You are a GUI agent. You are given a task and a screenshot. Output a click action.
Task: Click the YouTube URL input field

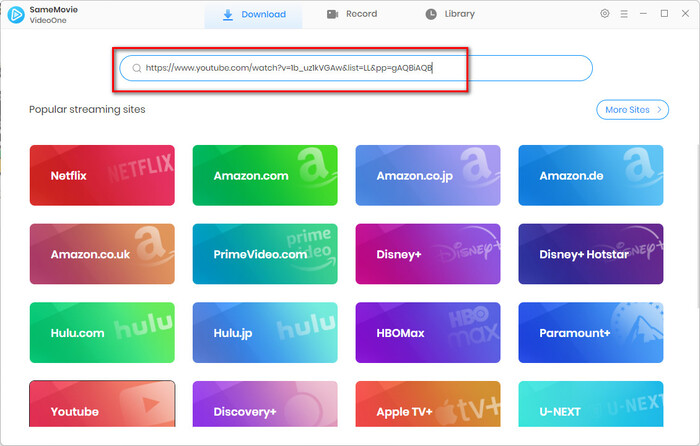pos(360,68)
